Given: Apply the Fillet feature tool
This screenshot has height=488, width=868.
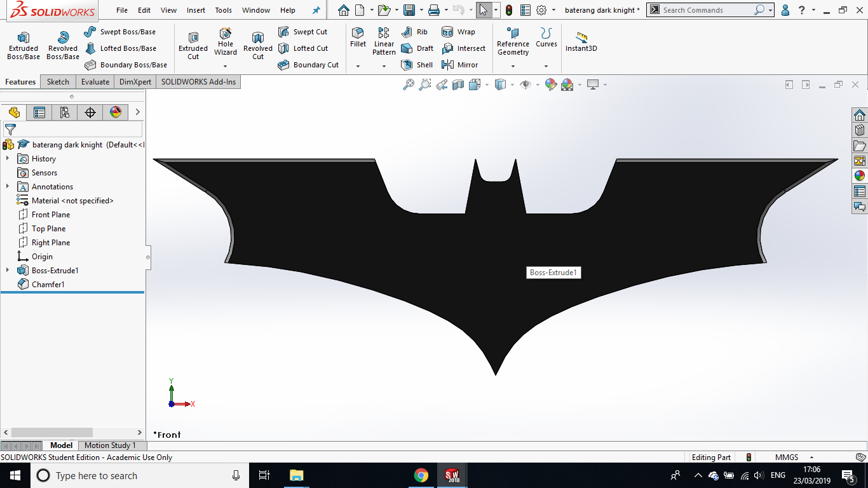Looking at the screenshot, I should click(x=358, y=38).
